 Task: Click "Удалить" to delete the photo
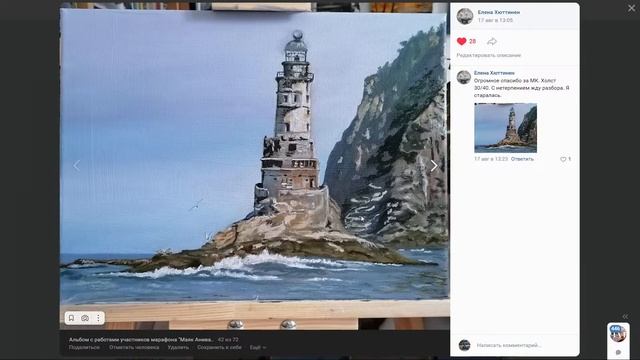point(178,347)
